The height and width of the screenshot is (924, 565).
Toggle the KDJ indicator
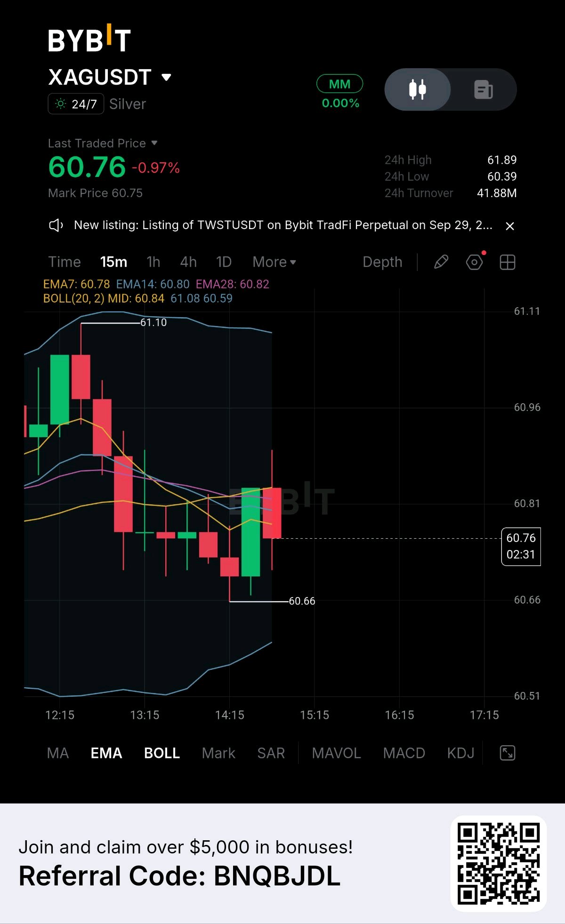pyautogui.click(x=461, y=753)
